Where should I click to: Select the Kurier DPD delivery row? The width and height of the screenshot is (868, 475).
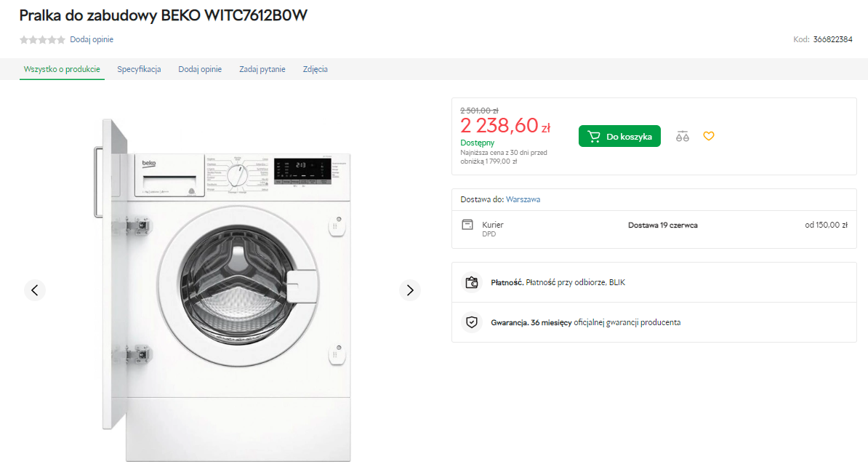click(654, 229)
